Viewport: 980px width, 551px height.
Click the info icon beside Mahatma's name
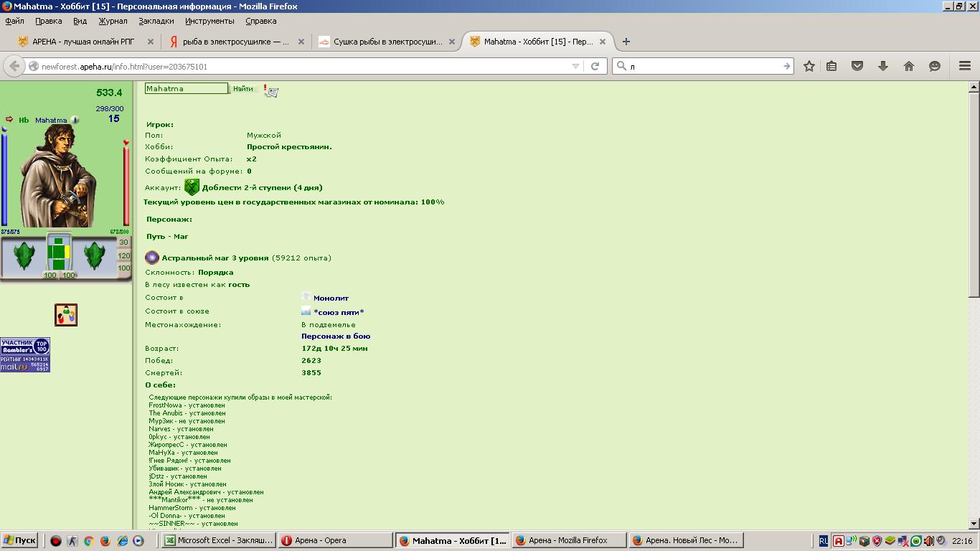pos(75,120)
